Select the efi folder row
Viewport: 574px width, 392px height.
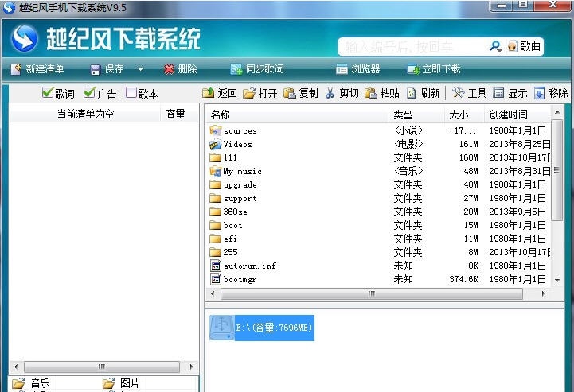379,239
